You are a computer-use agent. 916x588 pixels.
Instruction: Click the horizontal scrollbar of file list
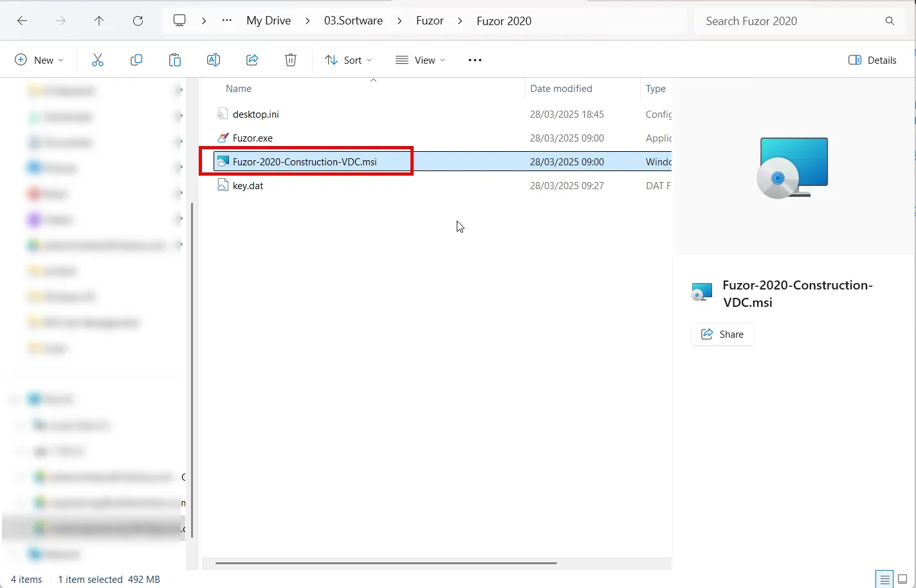click(x=386, y=563)
